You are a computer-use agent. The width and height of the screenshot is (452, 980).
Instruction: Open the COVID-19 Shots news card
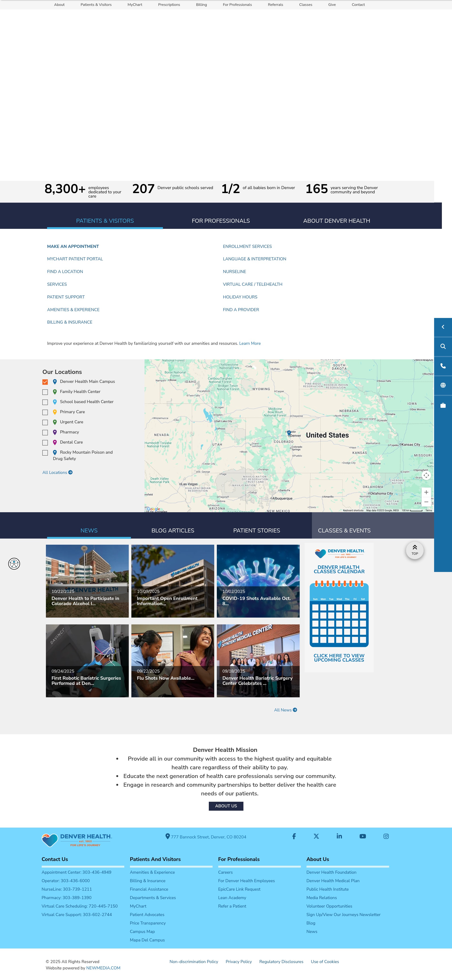[258, 581]
